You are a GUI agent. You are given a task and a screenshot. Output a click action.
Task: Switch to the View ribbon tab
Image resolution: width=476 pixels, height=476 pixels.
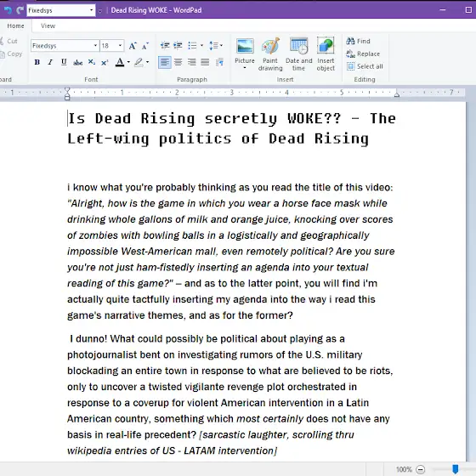48,26
